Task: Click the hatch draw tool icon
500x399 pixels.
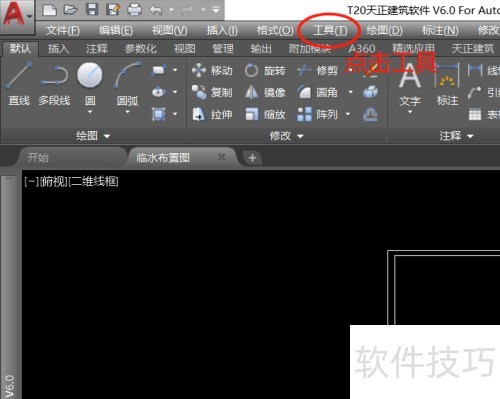Action: [x=159, y=114]
